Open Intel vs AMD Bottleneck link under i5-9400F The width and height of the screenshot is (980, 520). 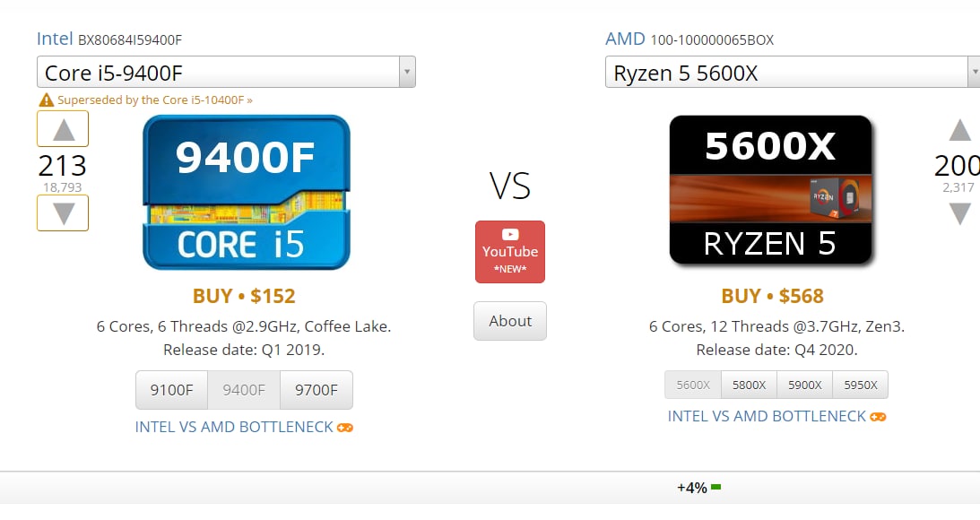tap(234, 428)
